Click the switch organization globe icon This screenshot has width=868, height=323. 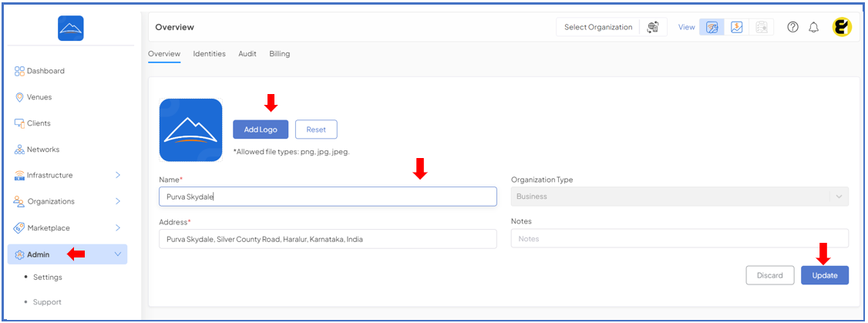(x=653, y=27)
